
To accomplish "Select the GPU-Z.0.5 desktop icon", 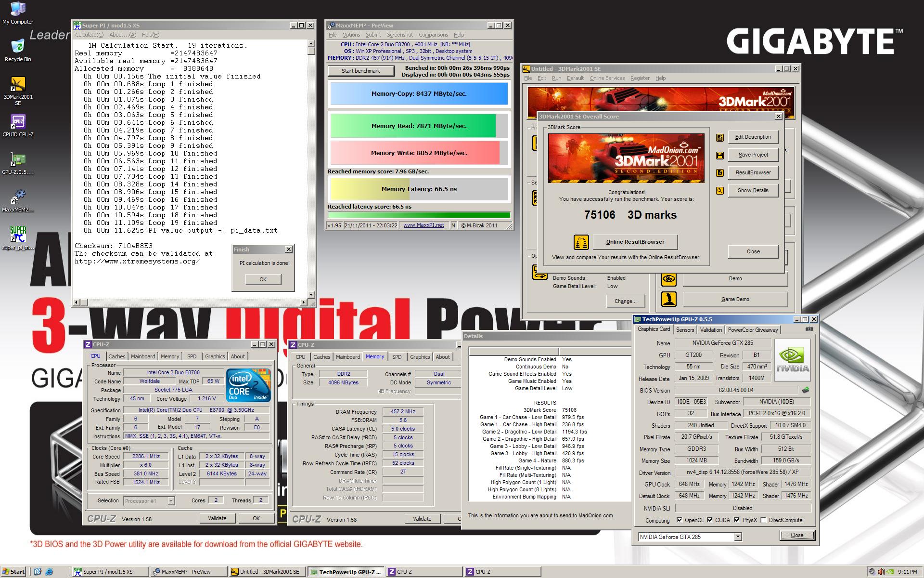I will click(x=18, y=163).
